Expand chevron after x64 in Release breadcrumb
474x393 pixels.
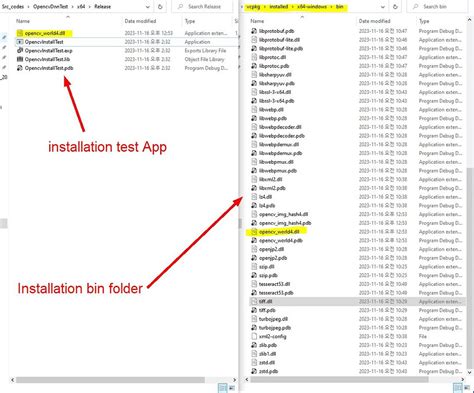pyautogui.click(x=89, y=6)
